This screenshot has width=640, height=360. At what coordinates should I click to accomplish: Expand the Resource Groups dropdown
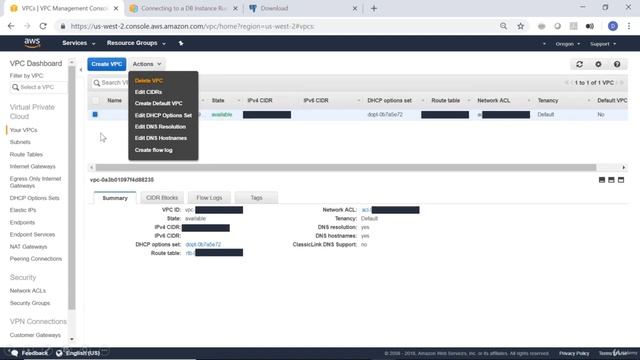(136, 43)
